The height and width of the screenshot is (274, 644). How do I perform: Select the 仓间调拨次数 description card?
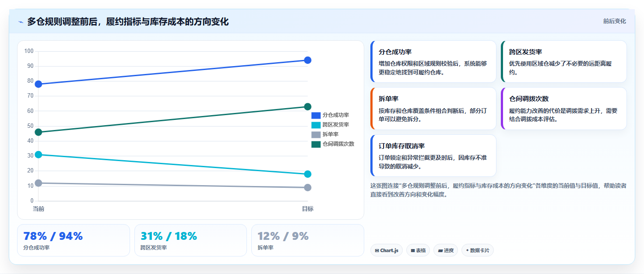click(x=564, y=109)
